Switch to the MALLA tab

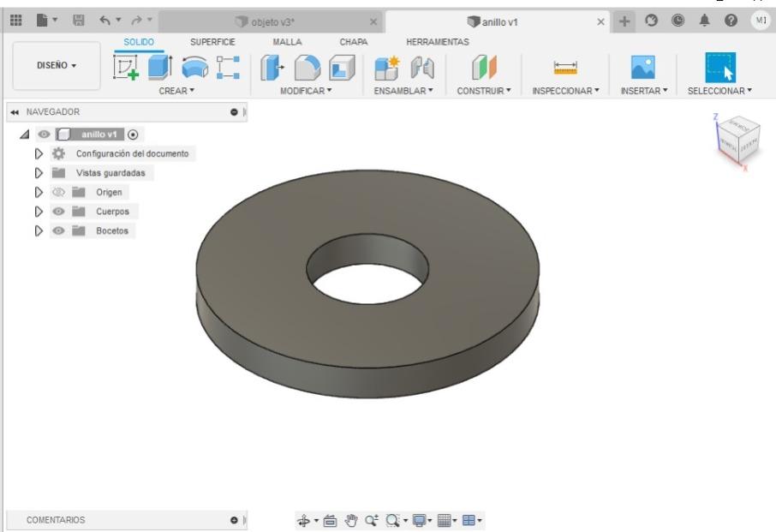[x=287, y=42]
